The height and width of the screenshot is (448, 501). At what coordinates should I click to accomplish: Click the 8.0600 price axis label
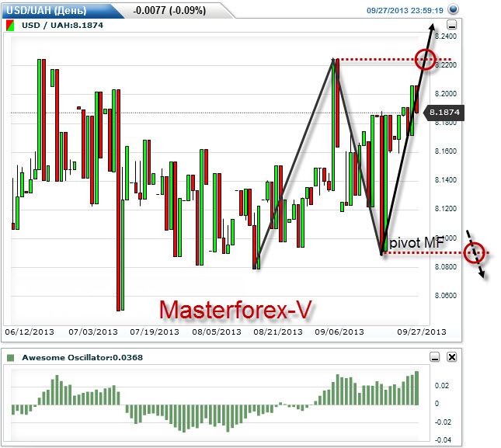446,296
